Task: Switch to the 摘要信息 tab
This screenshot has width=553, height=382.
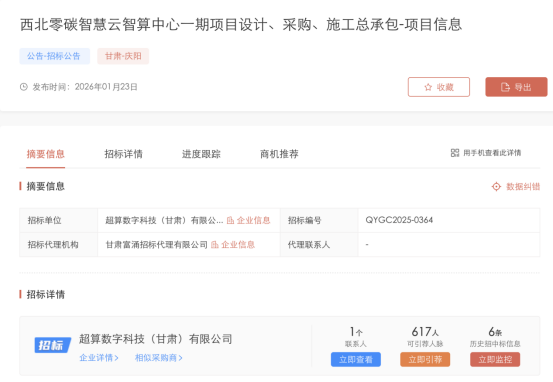Action: (45, 154)
